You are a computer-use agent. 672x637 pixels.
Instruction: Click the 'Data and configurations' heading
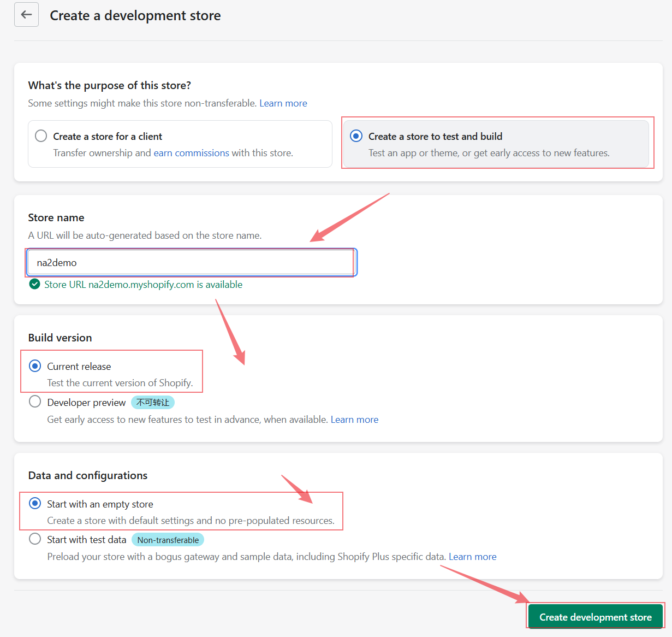click(x=88, y=475)
